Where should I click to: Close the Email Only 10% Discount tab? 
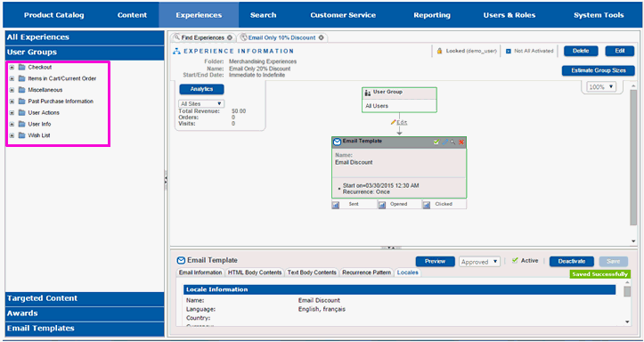pyautogui.click(x=322, y=37)
